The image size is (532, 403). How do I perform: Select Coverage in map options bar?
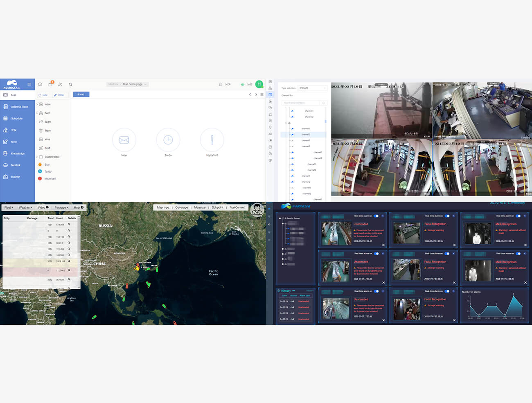click(x=182, y=207)
